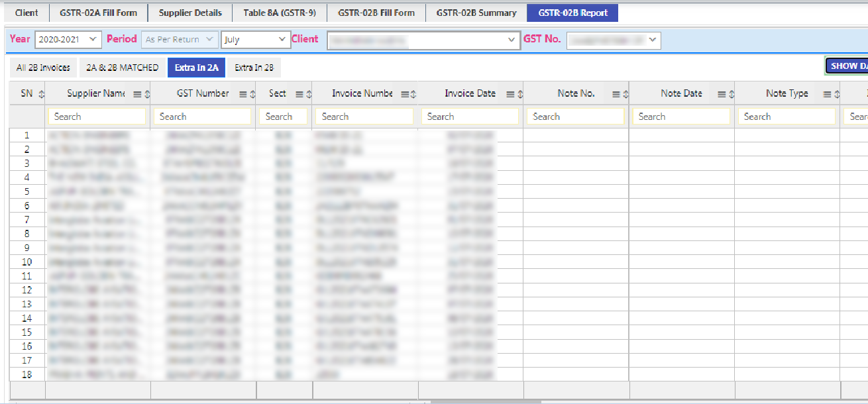Expand the Year 2020-2021 dropdown

68,40
